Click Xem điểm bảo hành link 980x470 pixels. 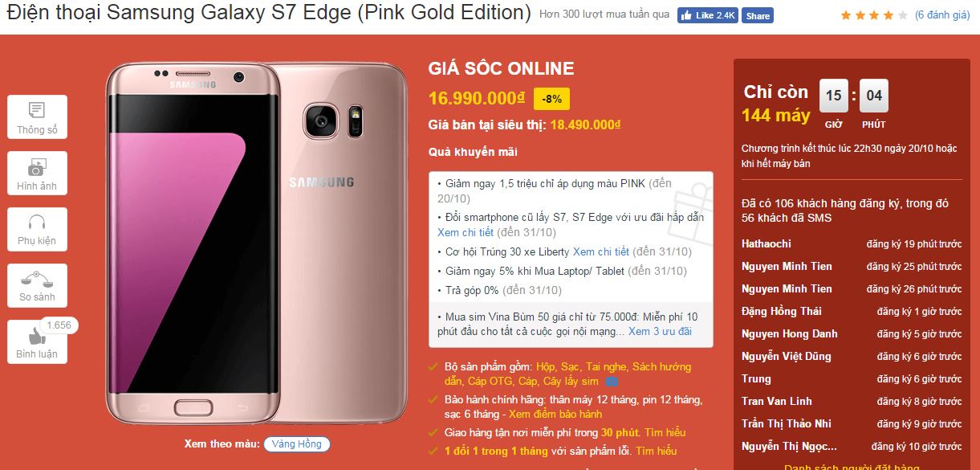pos(555,415)
